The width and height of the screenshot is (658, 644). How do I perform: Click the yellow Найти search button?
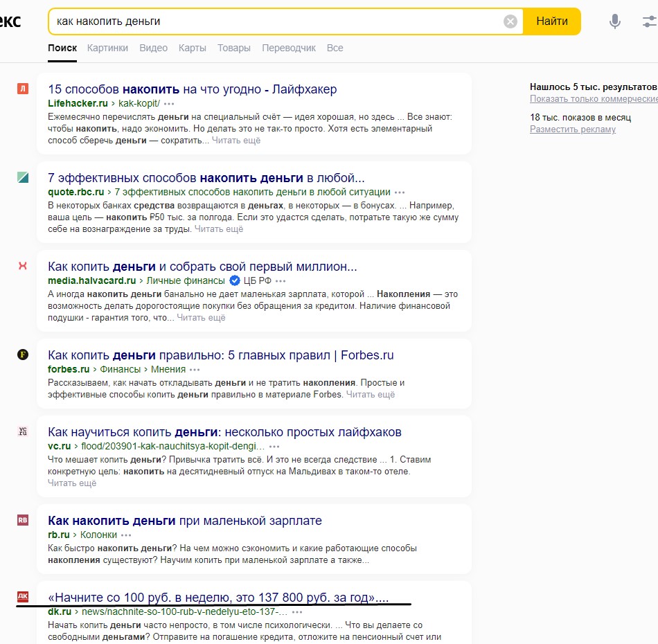coord(552,21)
